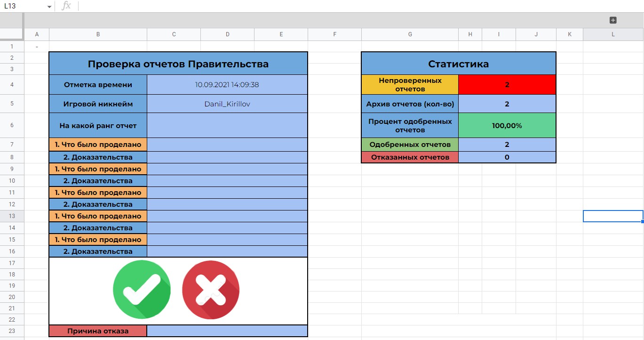Select 'На какой ранг отчет' label cell
This screenshot has width=644, height=340.
point(98,125)
